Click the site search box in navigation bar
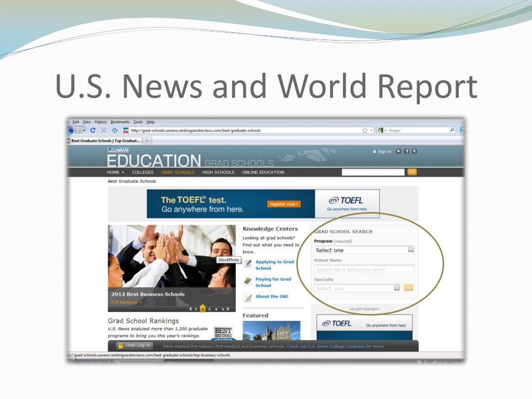532x399 pixels. click(x=373, y=172)
